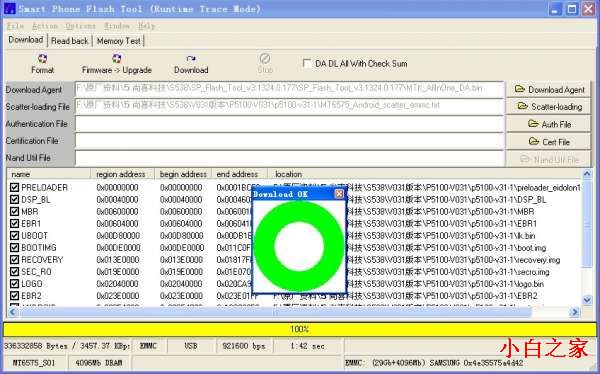Click the folder icon on Scatter-loading button
The height and width of the screenshot is (374, 600).
pyautogui.click(x=523, y=106)
